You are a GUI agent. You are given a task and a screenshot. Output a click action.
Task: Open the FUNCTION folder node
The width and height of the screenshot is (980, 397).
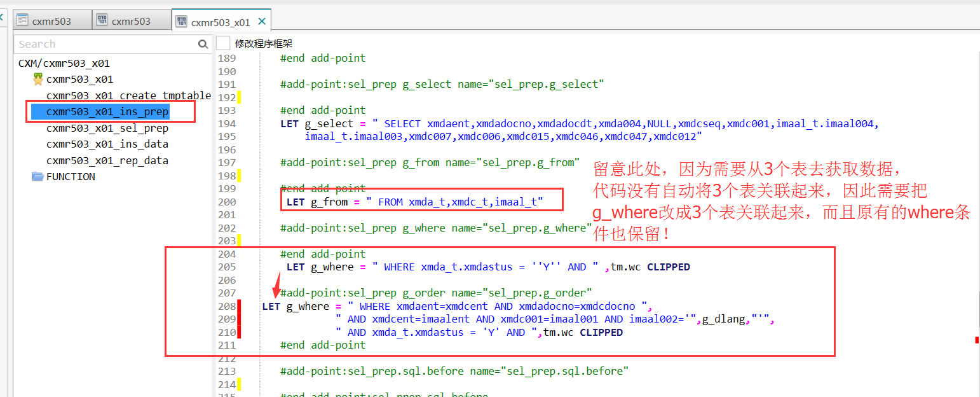pos(71,176)
